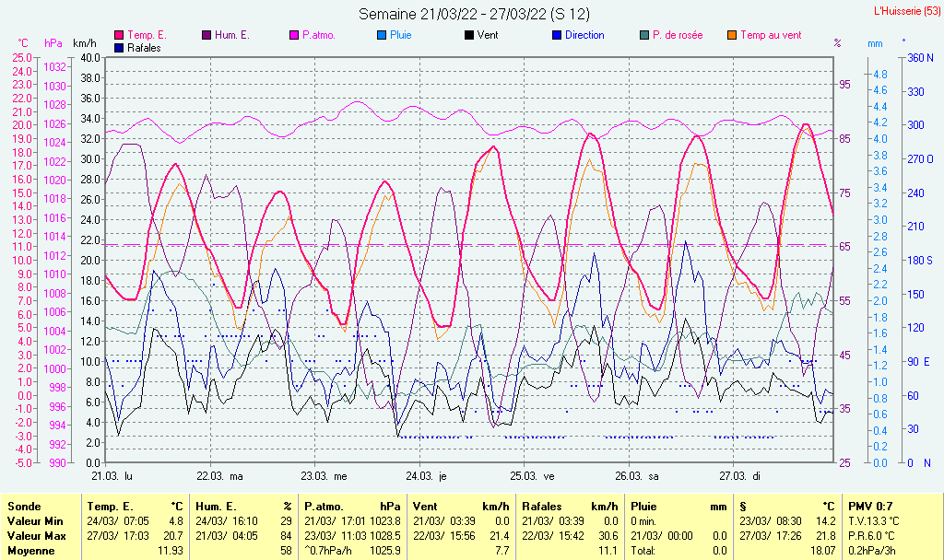The image size is (944, 560).
Task: Click the maximum pressure value "1028.5"
Action: click(385, 536)
